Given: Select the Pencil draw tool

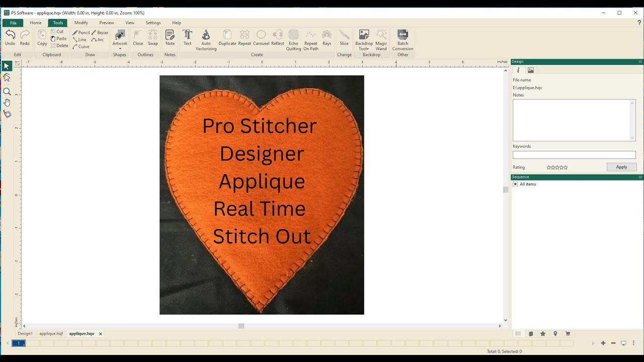Looking at the screenshot, I should pos(81,33).
